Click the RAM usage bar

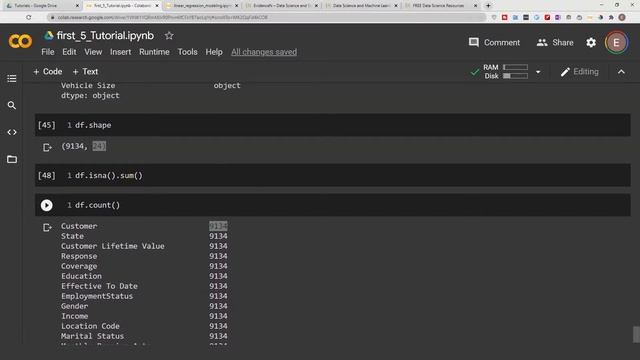[x=516, y=67]
